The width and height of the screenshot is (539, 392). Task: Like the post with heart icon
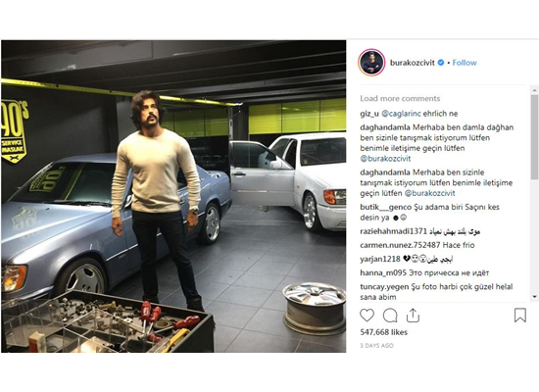click(367, 316)
